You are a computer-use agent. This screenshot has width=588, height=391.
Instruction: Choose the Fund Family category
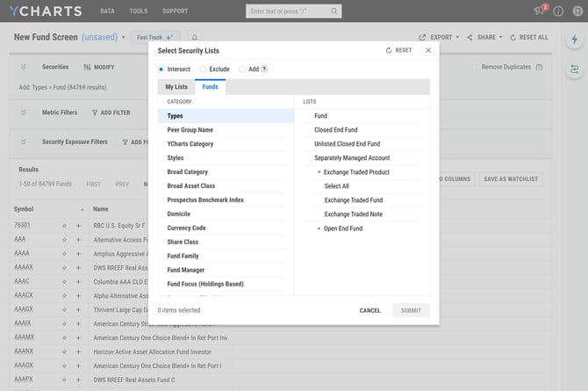coord(226,257)
